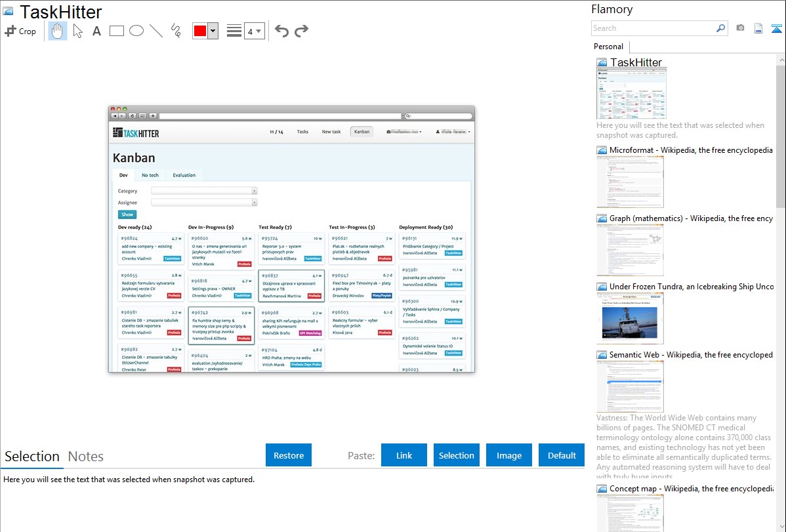Click the TaskHitter logo
This screenshot has width=786, height=532.
[136, 133]
